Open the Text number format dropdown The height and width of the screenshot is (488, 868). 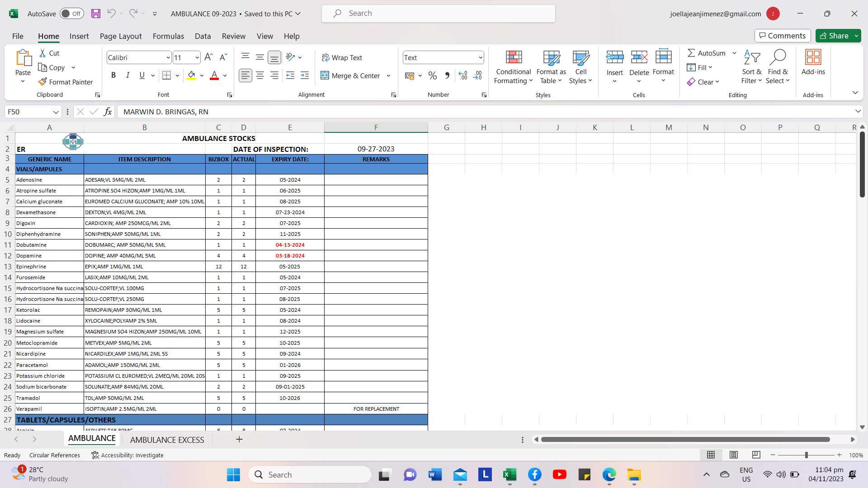480,57
